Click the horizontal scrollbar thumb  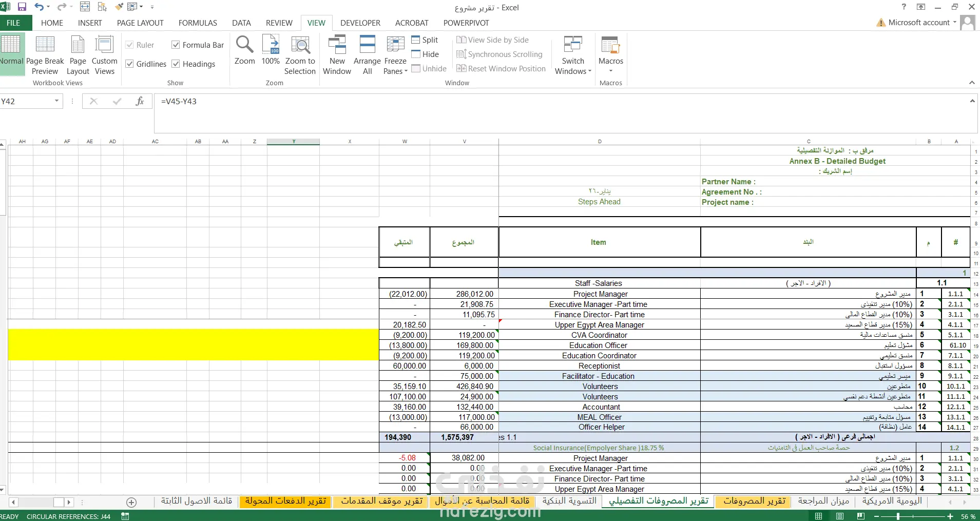[x=59, y=502]
